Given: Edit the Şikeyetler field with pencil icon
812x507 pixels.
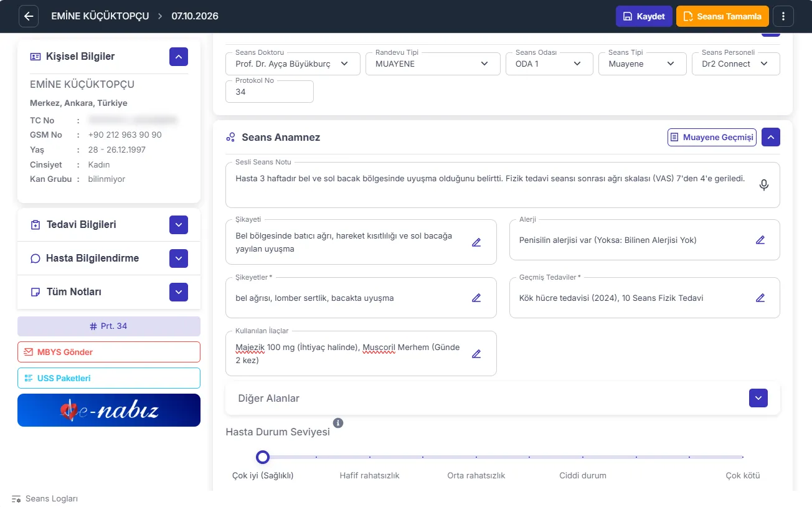Looking at the screenshot, I should click(x=476, y=298).
